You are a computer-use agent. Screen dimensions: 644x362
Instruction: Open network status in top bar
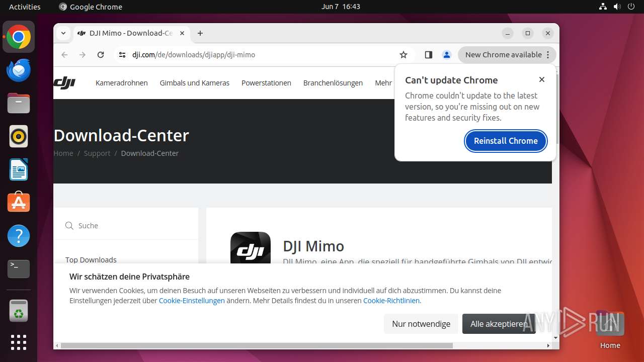603,7
